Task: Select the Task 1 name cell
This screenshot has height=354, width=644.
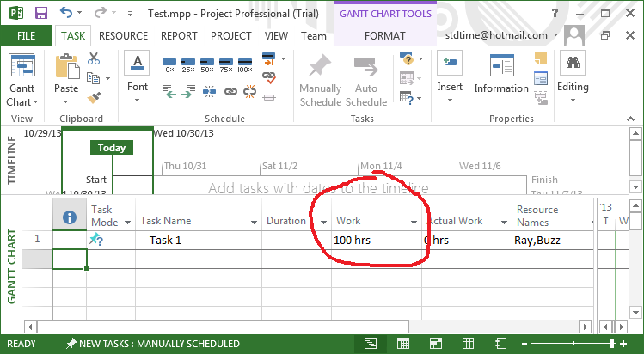Action: (199, 240)
